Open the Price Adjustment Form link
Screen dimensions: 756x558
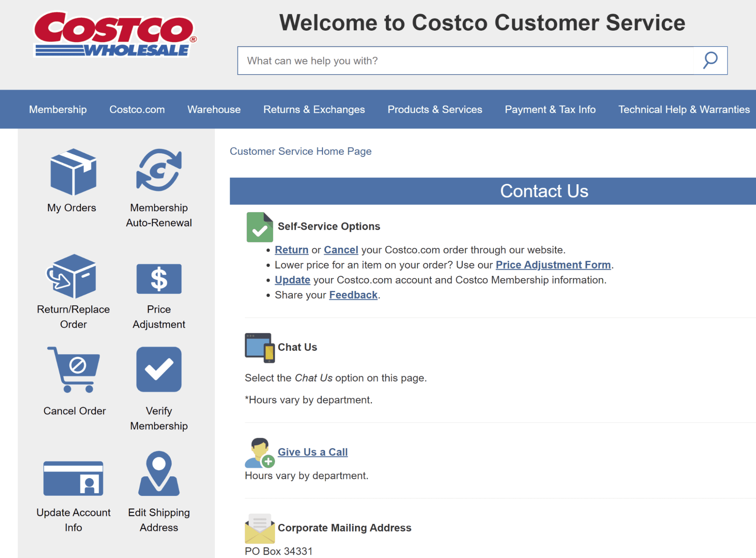553,265
